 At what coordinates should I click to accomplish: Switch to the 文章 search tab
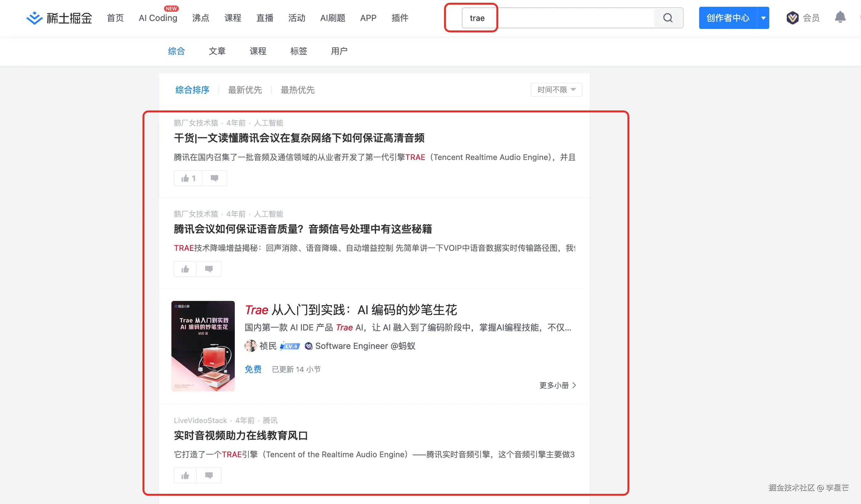click(217, 51)
